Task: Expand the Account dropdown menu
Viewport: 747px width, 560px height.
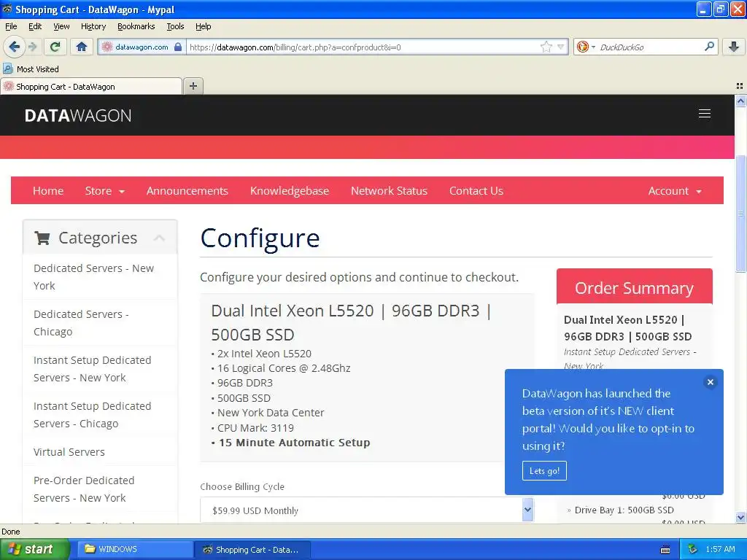Action: 675,190
